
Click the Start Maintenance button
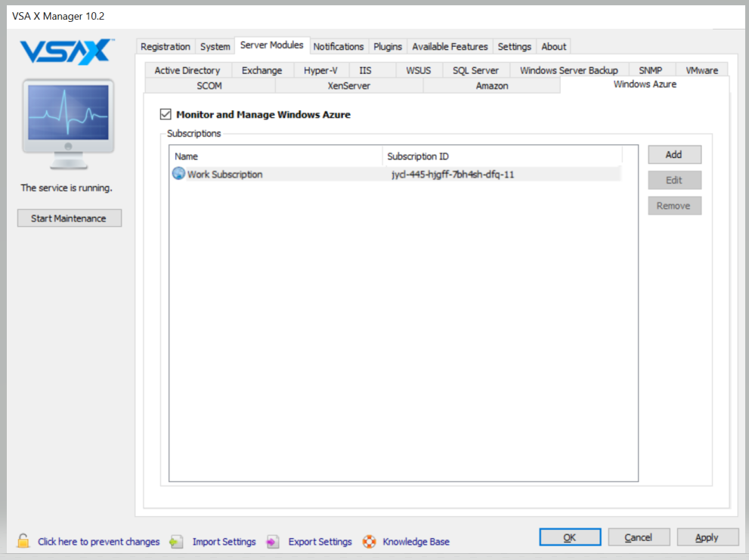[x=70, y=218]
